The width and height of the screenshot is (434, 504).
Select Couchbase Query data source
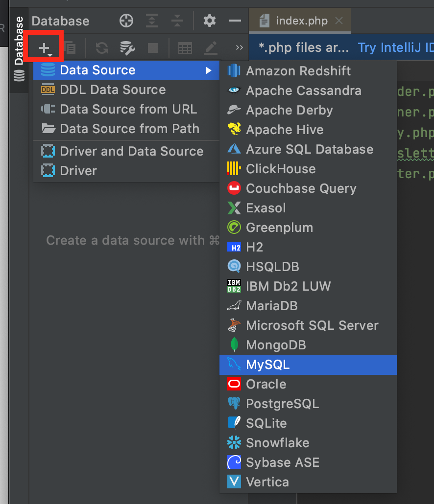coord(308,189)
